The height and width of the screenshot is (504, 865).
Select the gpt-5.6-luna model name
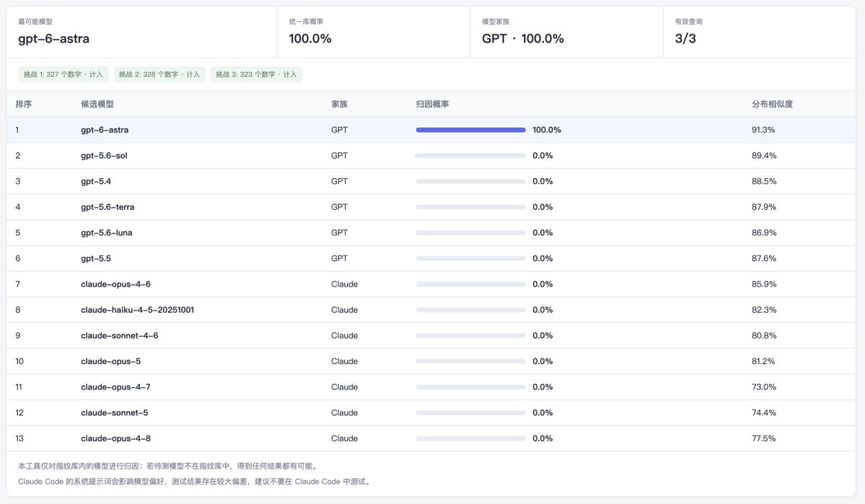(107, 233)
